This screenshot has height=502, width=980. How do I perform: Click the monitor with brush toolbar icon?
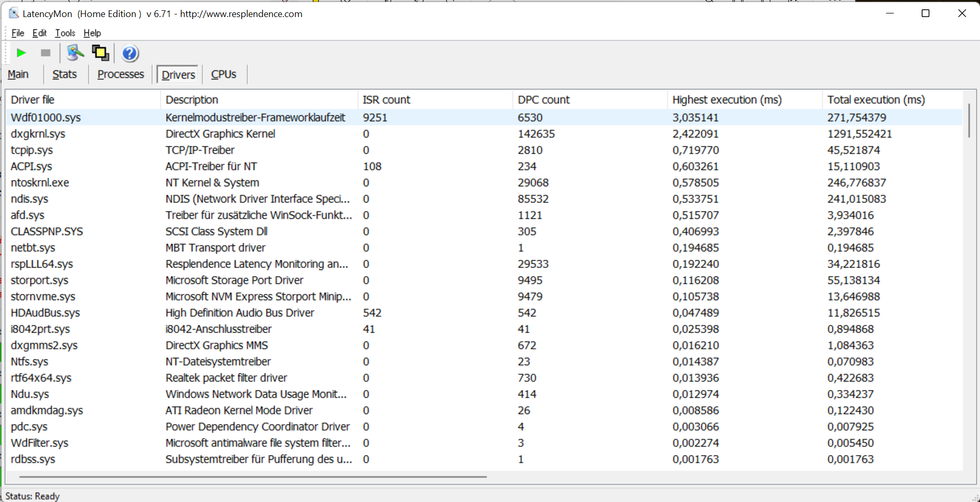[x=75, y=53]
